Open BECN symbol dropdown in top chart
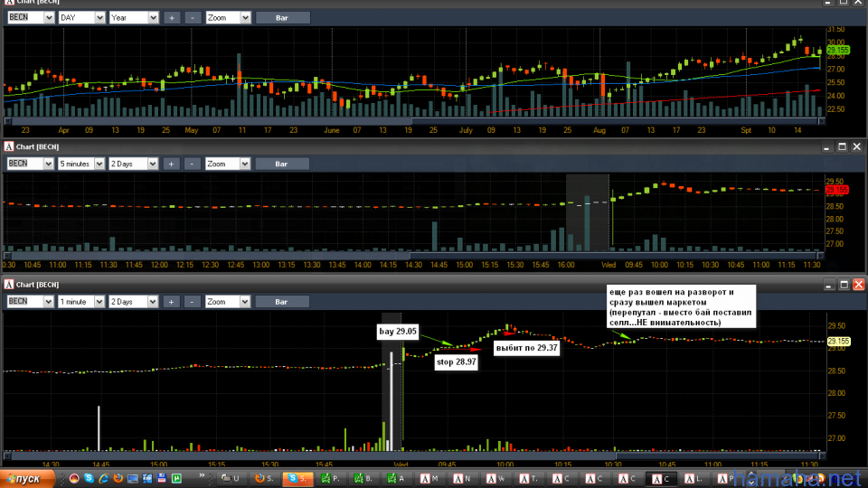This screenshot has height=488, width=868. click(x=29, y=17)
